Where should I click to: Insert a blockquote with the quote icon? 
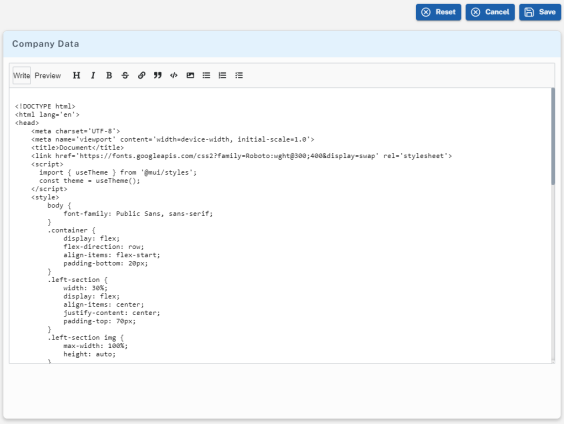click(158, 75)
